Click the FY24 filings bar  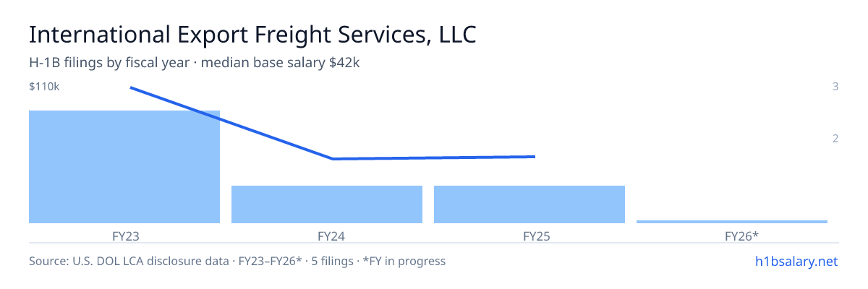[x=327, y=204]
